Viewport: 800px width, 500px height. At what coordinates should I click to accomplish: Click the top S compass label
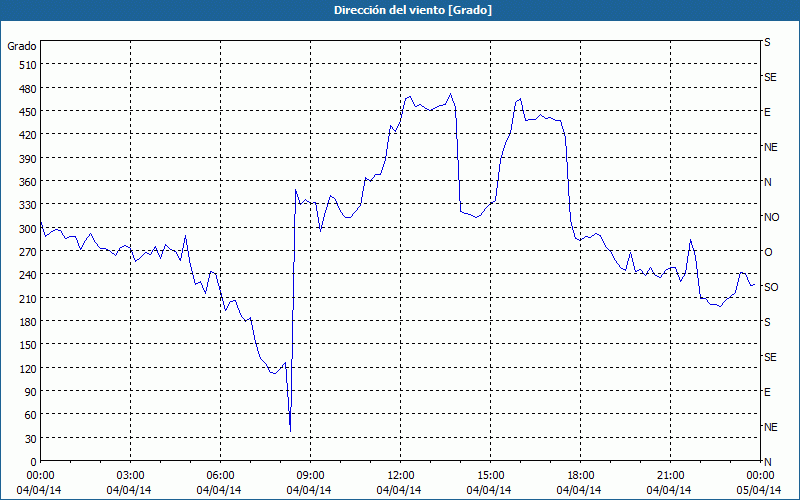click(767, 42)
